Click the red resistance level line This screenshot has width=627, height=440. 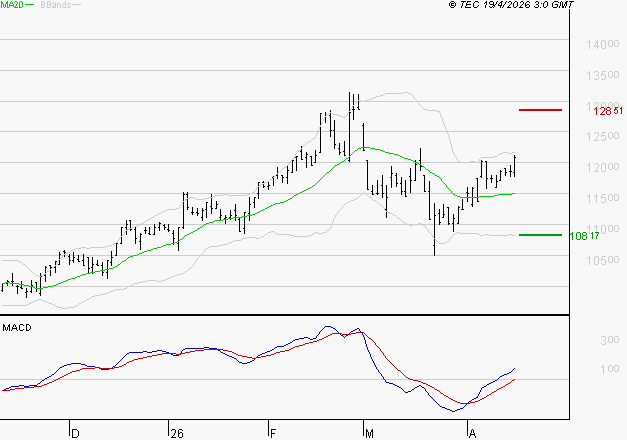point(540,110)
